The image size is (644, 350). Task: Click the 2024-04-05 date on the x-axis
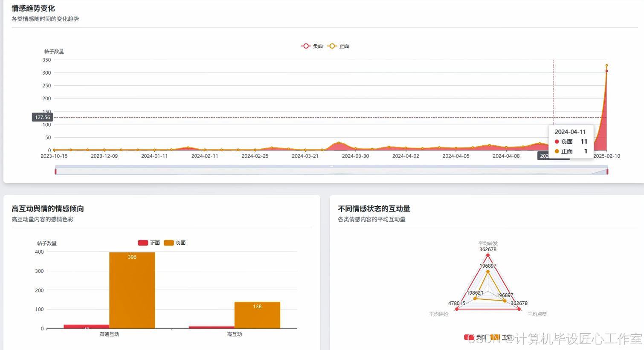(x=456, y=156)
